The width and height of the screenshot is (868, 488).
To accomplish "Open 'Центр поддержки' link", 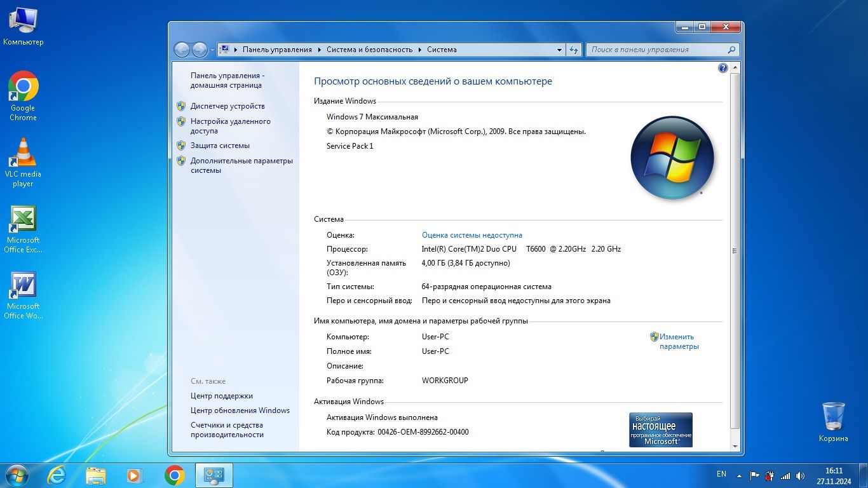I will pos(222,396).
